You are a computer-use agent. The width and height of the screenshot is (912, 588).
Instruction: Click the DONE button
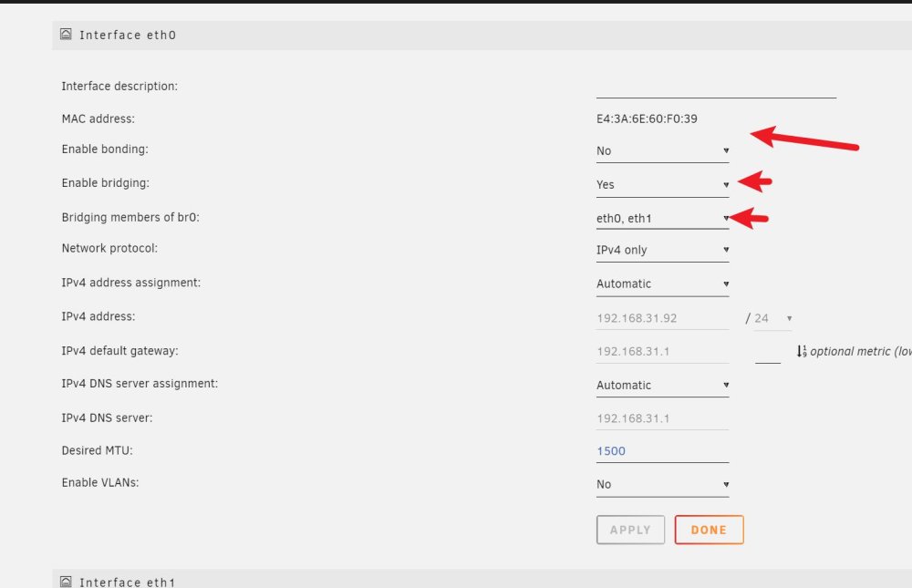click(709, 530)
